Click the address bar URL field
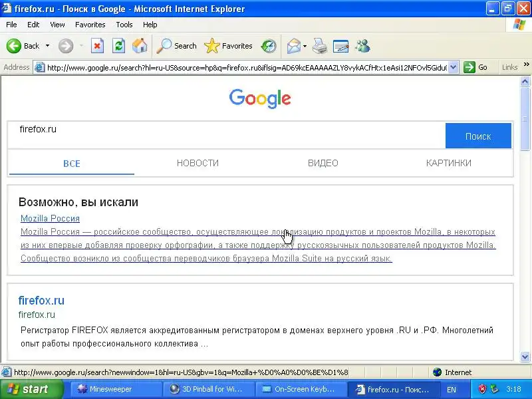Image resolution: width=532 pixels, height=399 pixels. [x=247, y=68]
